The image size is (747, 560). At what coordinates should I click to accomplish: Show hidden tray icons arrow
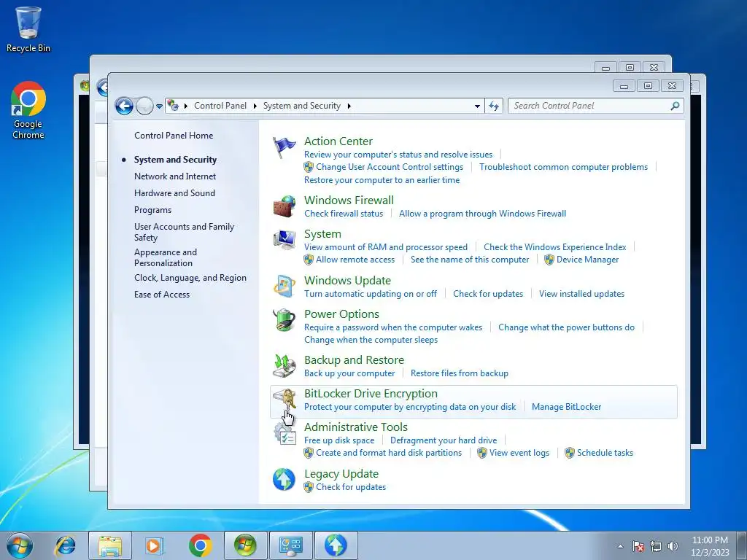point(620,546)
